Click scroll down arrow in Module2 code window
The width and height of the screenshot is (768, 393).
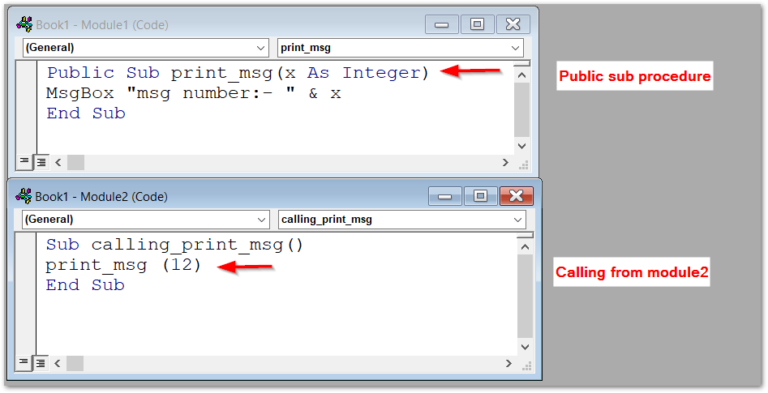pos(525,347)
